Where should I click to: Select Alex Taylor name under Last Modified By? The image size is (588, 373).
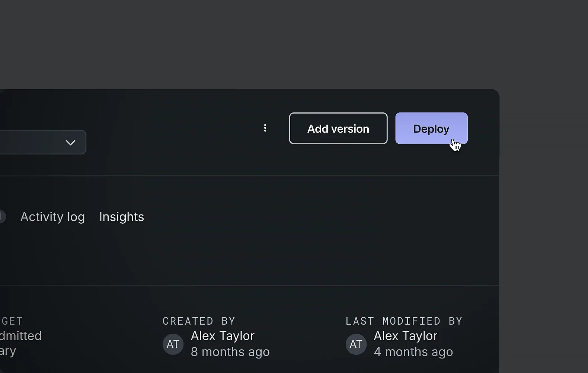click(406, 336)
